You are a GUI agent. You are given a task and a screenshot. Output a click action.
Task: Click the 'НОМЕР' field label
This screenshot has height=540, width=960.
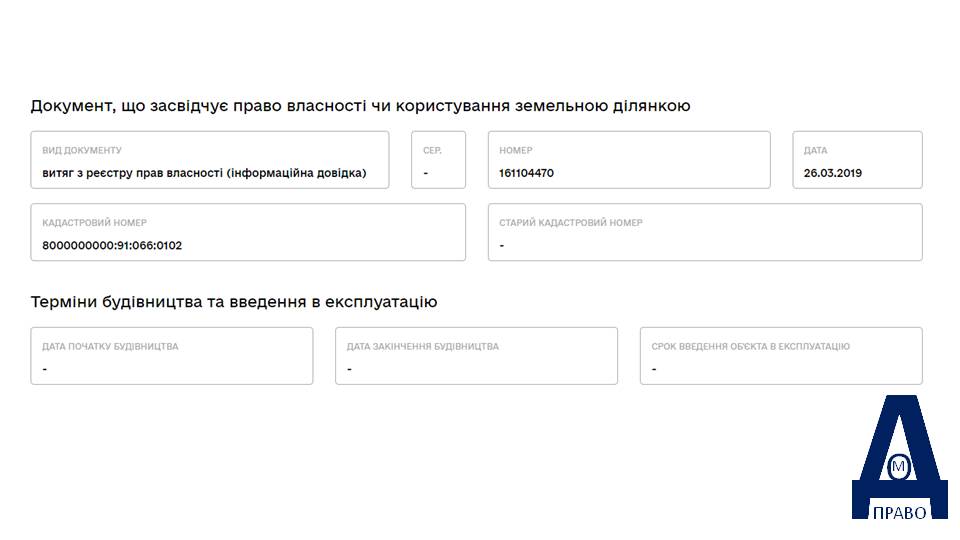[516, 150]
